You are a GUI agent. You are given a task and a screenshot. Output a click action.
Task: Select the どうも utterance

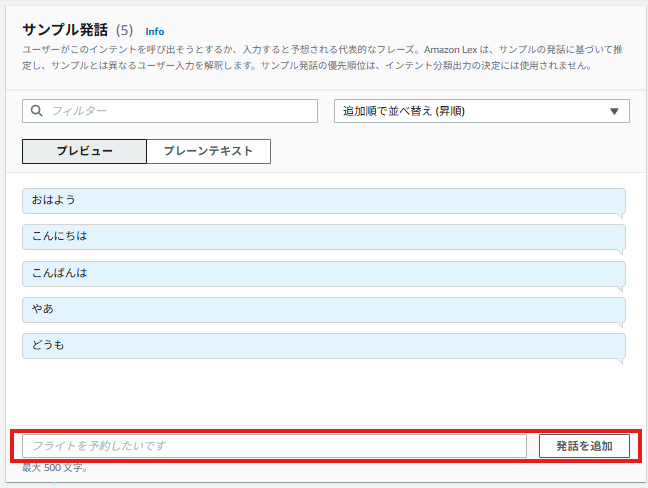click(x=324, y=346)
